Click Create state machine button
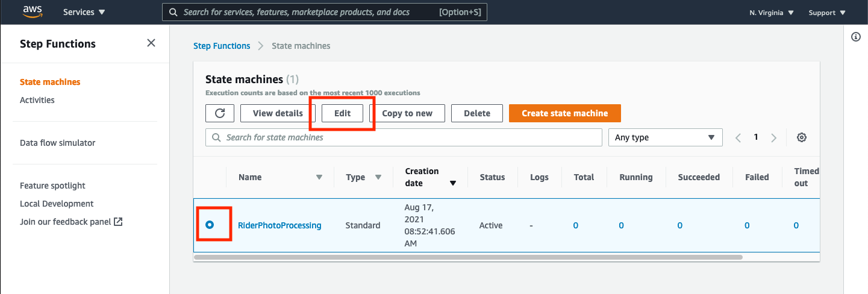Viewport: 868px width, 294px height. pyautogui.click(x=565, y=113)
